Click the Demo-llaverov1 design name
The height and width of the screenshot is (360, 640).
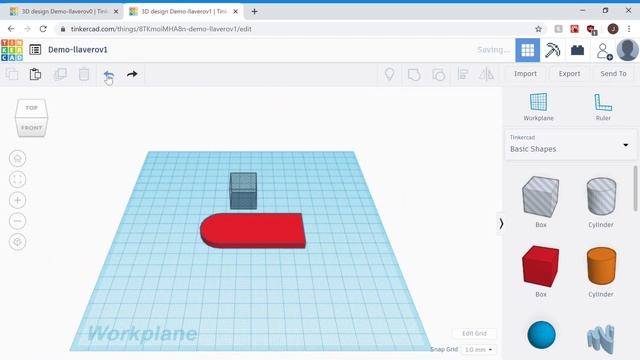click(x=78, y=50)
